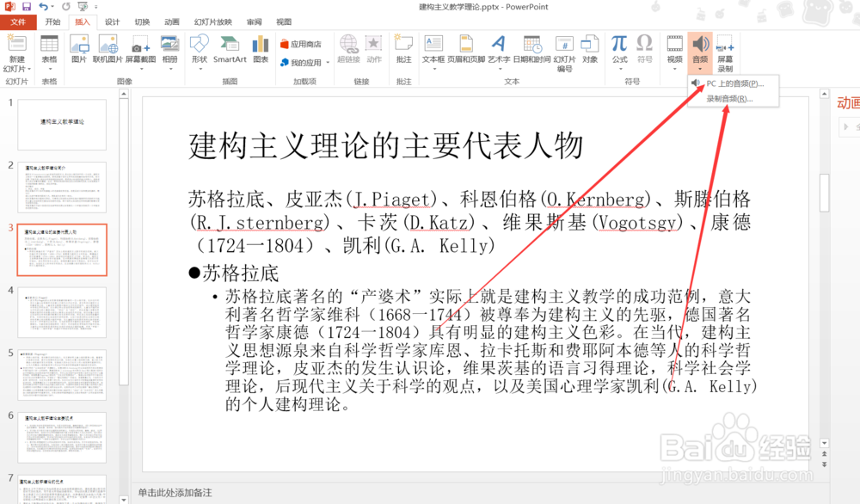Select slide 6 thumbnail
The height and width of the screenshot is (504, 860).
click(62, 437)
